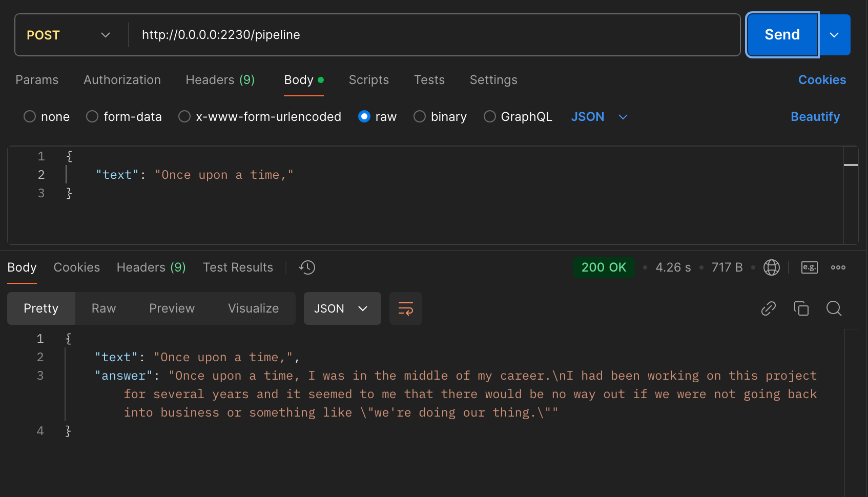Select the raw body radio button

(x=364, y=117)
